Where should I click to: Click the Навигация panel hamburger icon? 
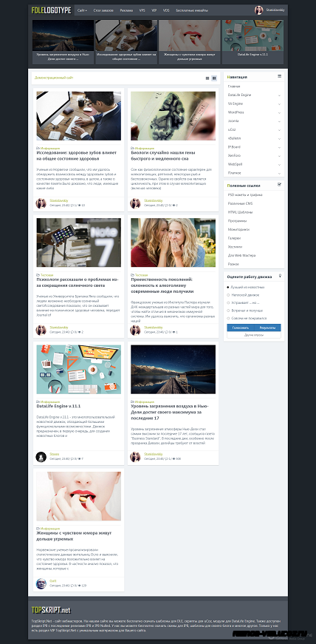pos(280,76)
